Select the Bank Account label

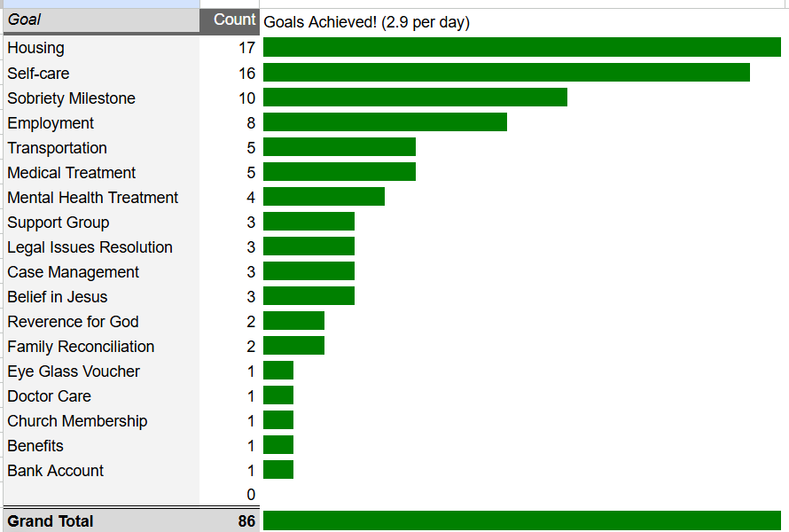(x=55, y=471)
